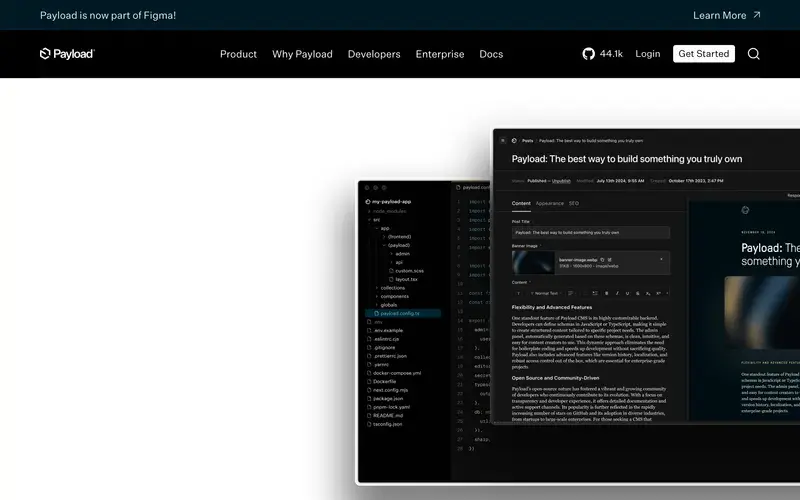Toggle strikethrough in the content editor

(637, 293)
